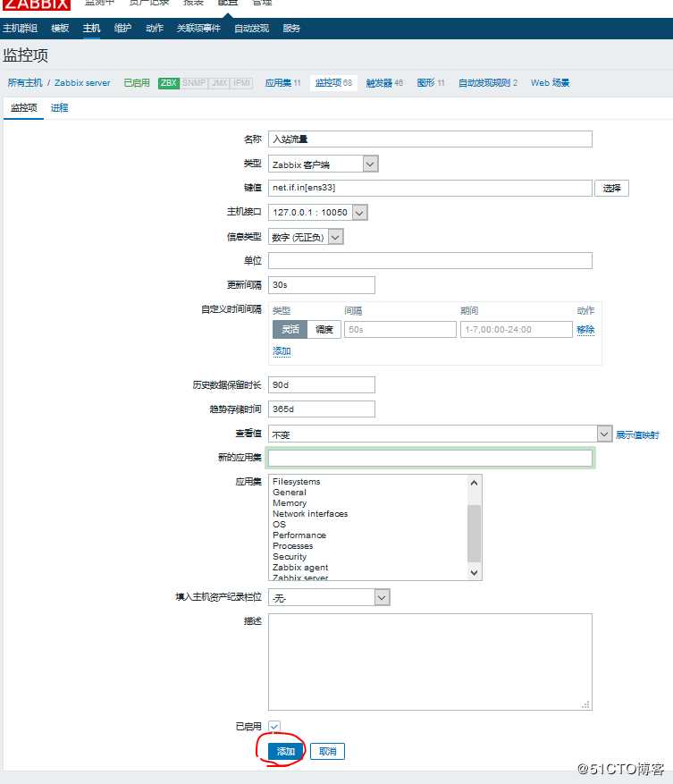Image resolution: width=673 pixels, height=784 pixels.
Task: Open 监控项 68 link
Action: pyautogui.click(x=333, y=83)
